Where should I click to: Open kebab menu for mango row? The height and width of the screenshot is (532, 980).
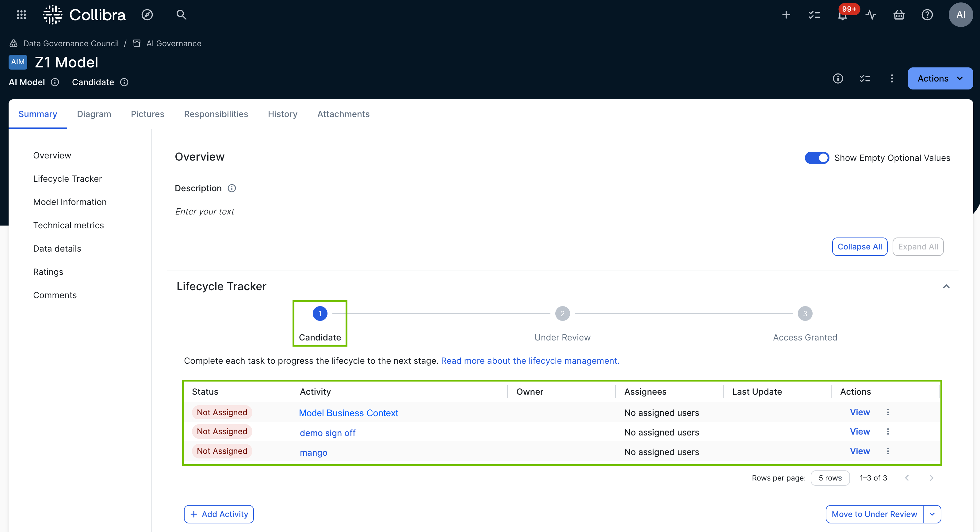(888, 451)
